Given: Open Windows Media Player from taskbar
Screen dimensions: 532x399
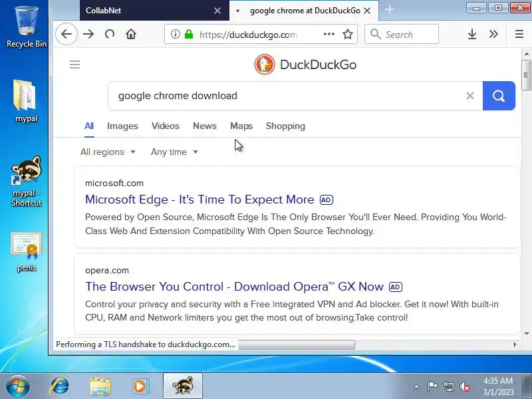Looking at the screenshot, I should (x=140, y=386).
